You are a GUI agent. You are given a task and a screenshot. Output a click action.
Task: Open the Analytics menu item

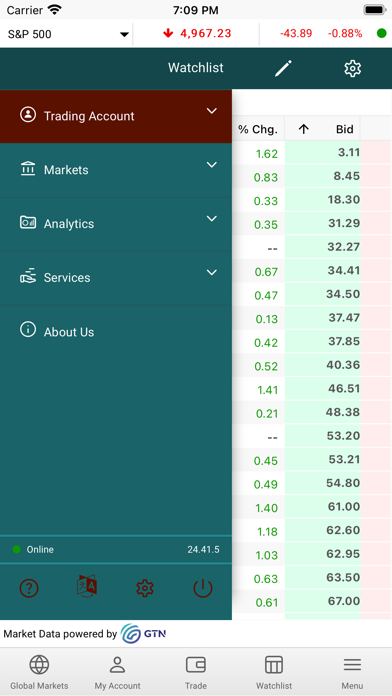click(116, 224)
